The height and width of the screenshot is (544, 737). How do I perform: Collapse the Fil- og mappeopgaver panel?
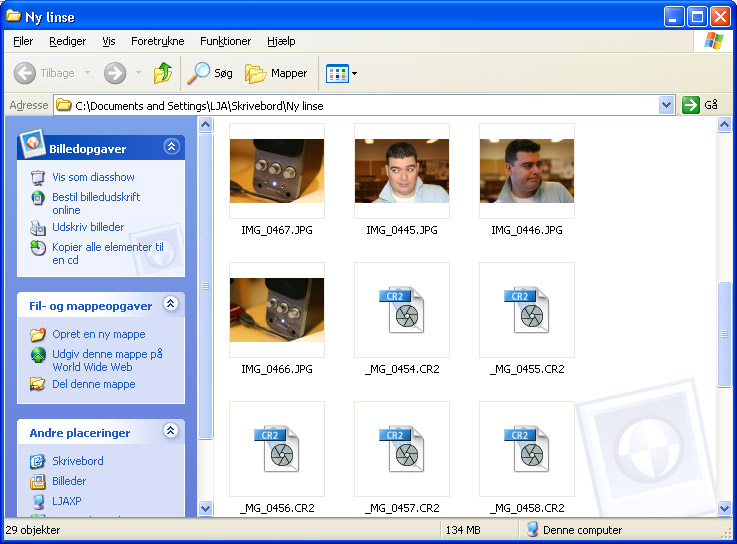point(171,305)
